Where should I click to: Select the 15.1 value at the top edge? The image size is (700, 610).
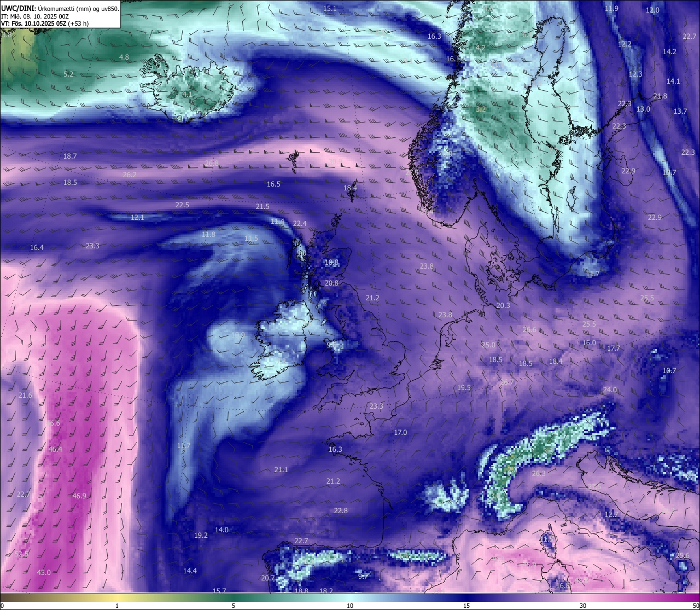coord(330,8)
